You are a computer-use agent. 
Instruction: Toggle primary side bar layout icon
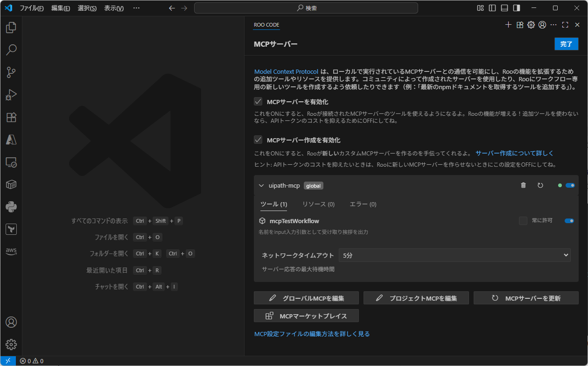coord(492,8)
